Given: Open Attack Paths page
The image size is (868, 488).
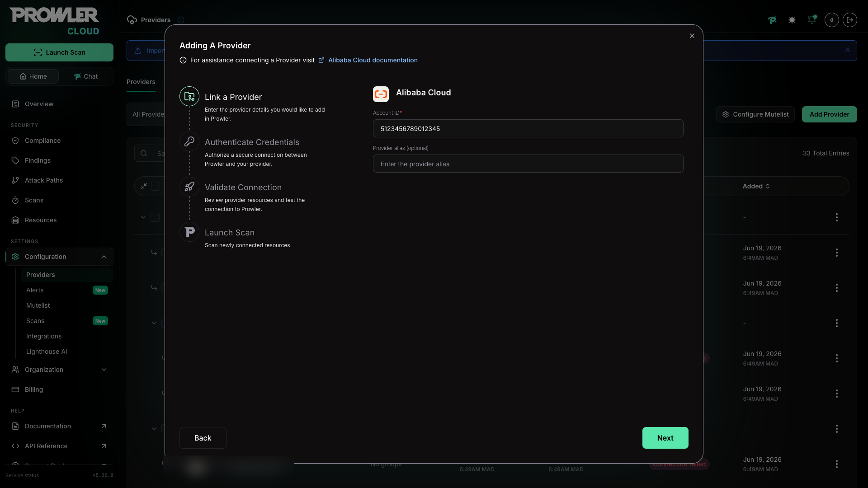Looking at the screenshot, I should point(59,180).
